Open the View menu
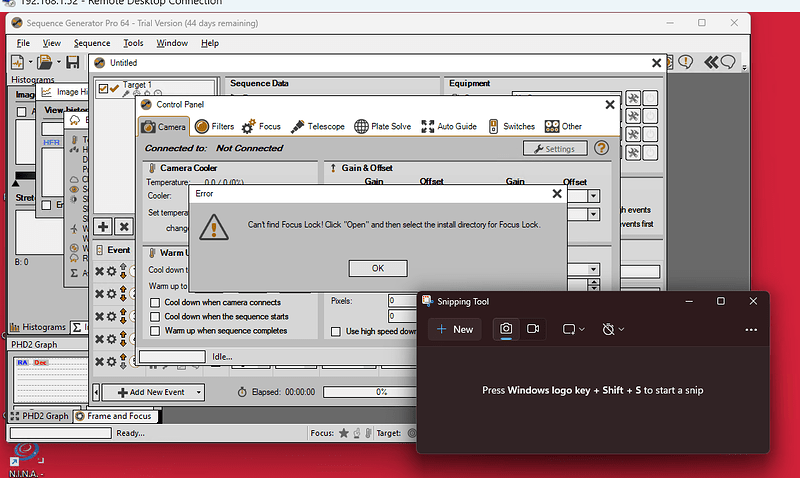Viewport: 800px width, 478px height. (52, 43)
